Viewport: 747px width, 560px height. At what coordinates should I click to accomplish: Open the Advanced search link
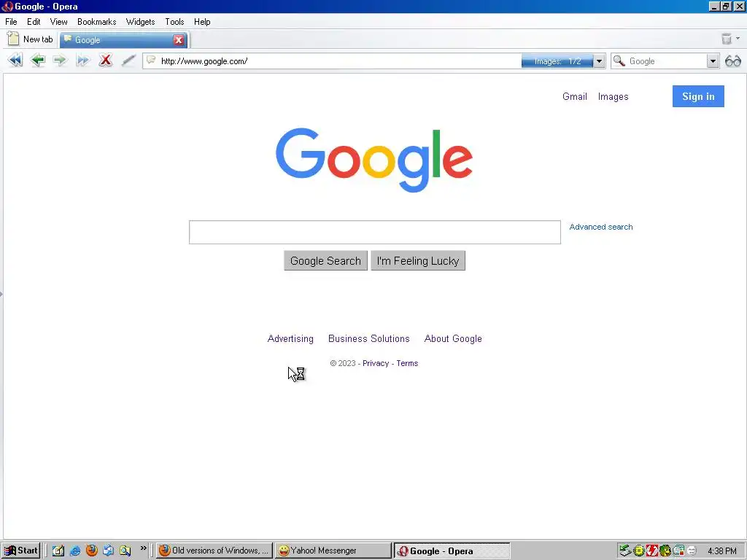(601, 227)
